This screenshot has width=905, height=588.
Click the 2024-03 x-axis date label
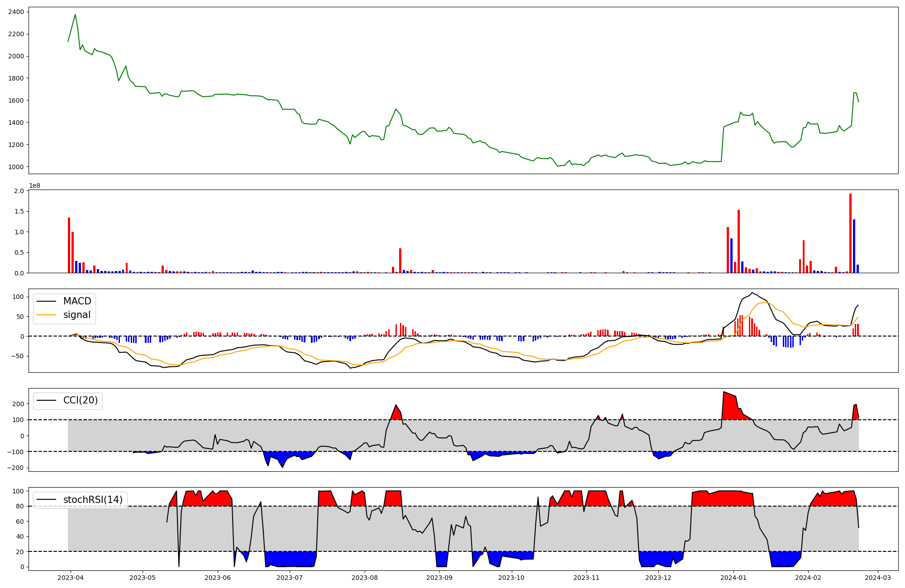click(x=878, y=578)
